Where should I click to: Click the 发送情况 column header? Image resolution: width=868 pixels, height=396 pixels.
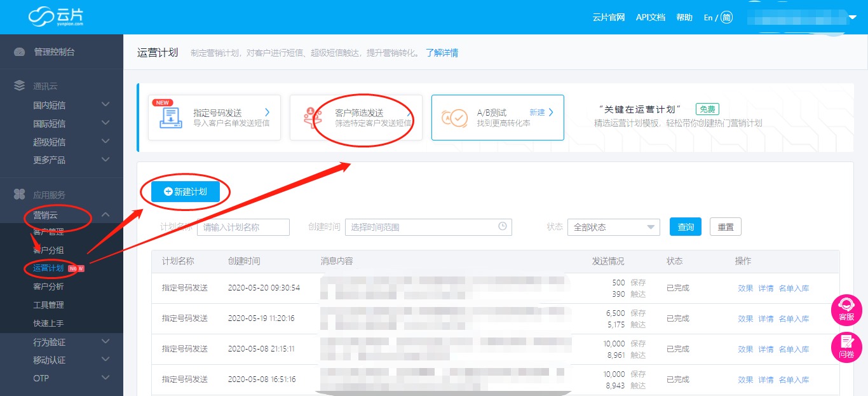[x=608, y=261]
